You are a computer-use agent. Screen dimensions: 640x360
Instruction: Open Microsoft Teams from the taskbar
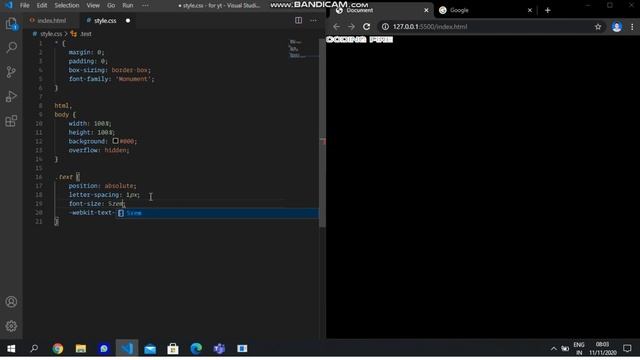pyautogui.click(x=219, y=349)
